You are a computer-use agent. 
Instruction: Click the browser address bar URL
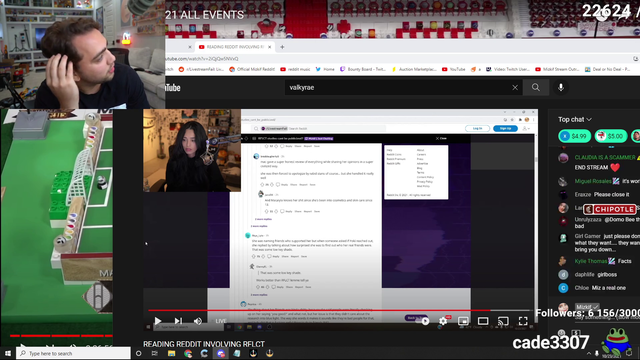click(x=202, y=59)
